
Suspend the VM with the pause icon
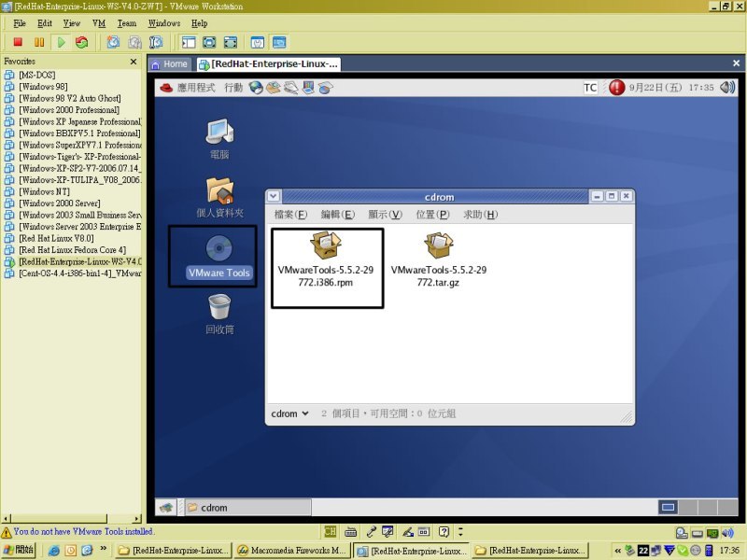[x=39, y=42]
